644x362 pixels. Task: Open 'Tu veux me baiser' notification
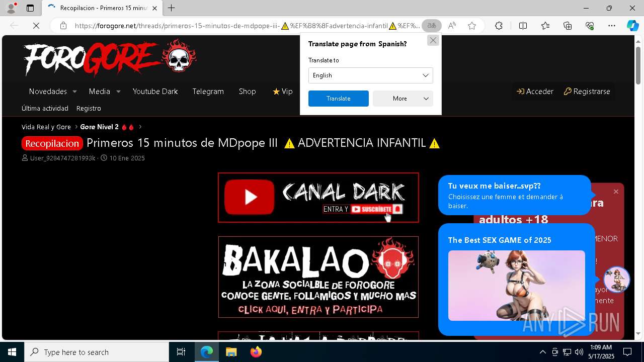[x=514, y=195]
